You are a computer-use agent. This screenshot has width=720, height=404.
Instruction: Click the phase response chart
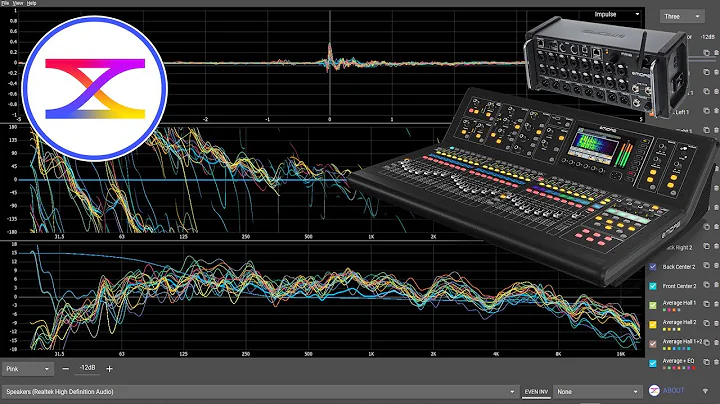click(x=322, y=182)
